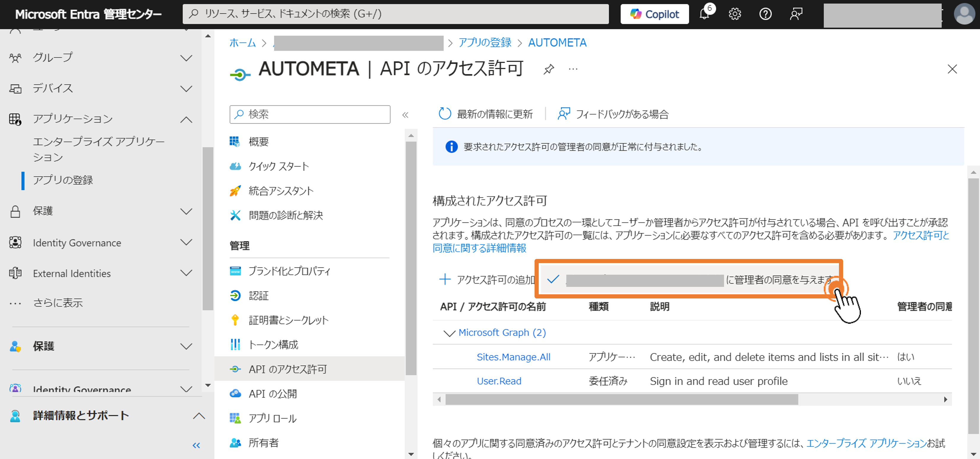
Task: Click さらに表示 in left navigation
Action: pos(58,303)
